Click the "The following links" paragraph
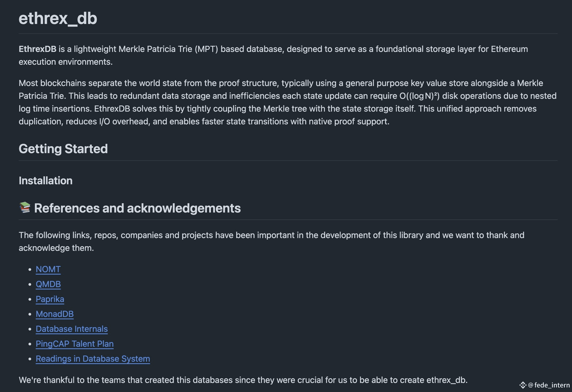Screen dimensions: 572x392 (271, 242)
